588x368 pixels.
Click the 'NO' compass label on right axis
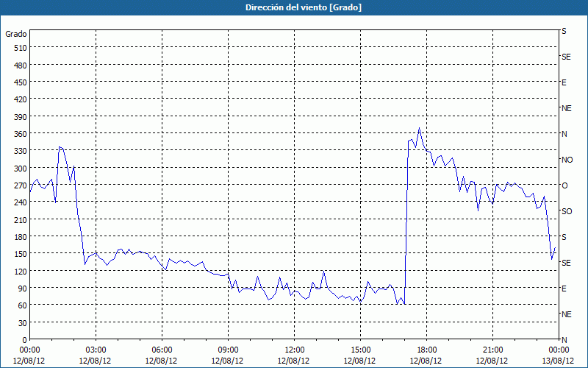[567, 160]
